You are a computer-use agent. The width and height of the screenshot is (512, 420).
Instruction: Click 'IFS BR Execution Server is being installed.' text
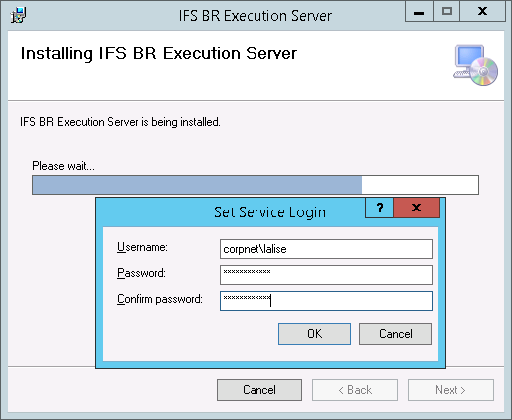(120, 122)
